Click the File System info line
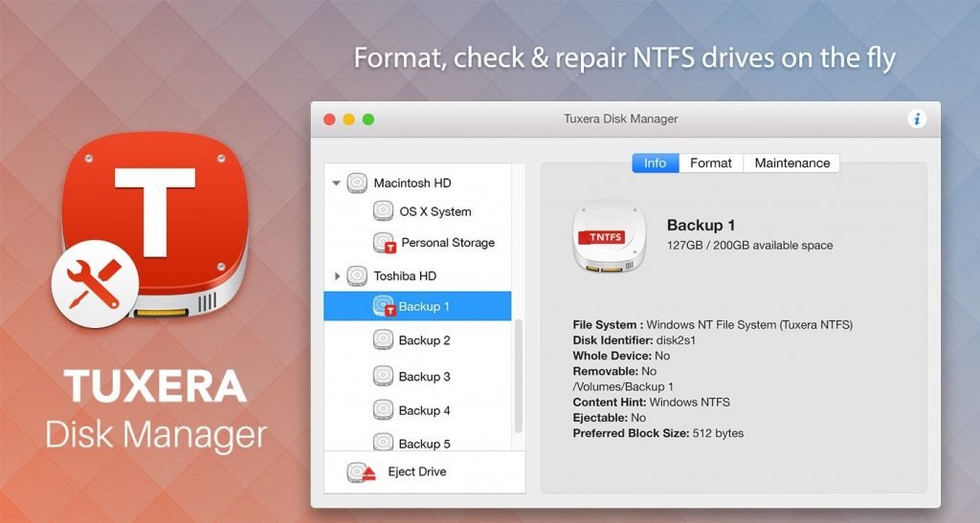Viewport: 980px width, 523px height. pos(712,324)
